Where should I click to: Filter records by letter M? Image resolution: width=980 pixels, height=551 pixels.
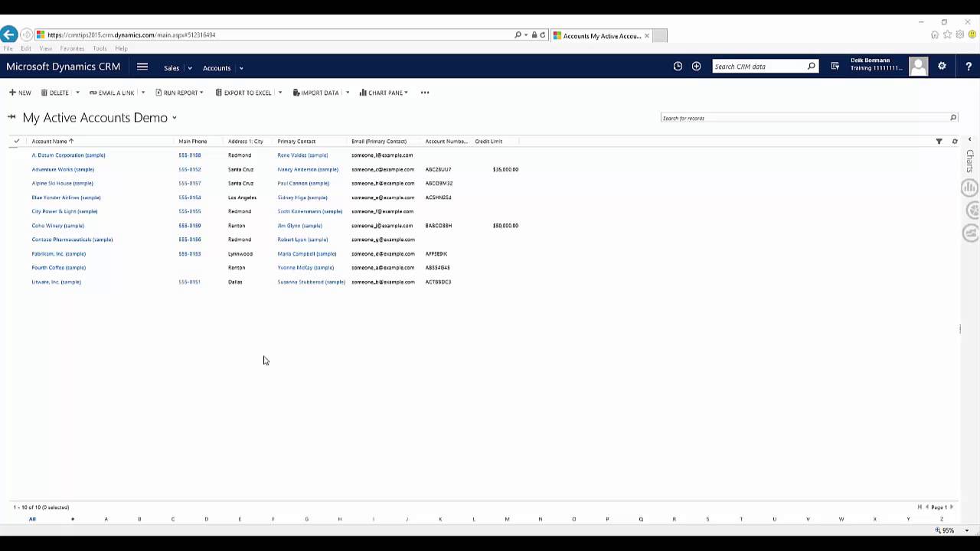pos(507,519)
